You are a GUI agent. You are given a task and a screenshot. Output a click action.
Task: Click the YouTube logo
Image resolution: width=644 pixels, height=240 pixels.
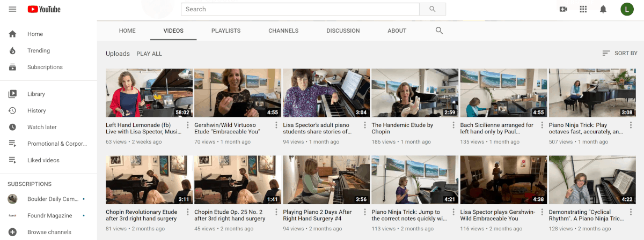(44, 9)
